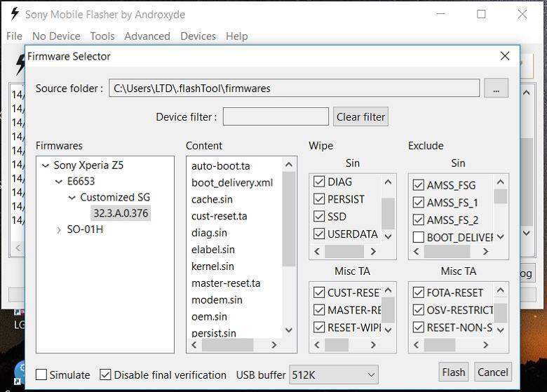Click Exclude Misc TA scroll left arrow
Image resolution: width=547 pixels, height=392 pixels.
(416, 345)
